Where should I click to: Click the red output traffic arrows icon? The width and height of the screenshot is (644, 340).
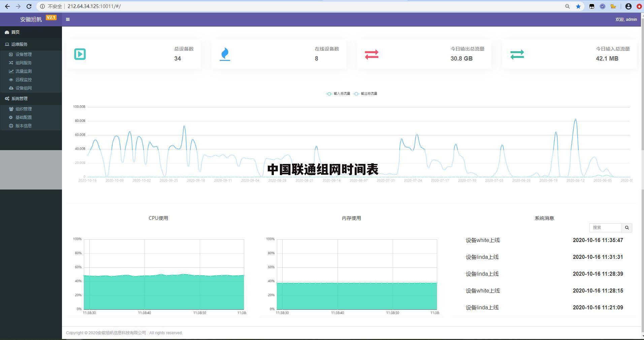(372, 55)
